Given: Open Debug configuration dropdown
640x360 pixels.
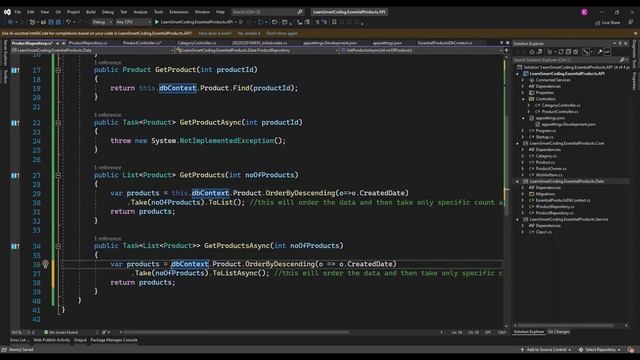Looking at the screenshot, I should click(102, 22).
